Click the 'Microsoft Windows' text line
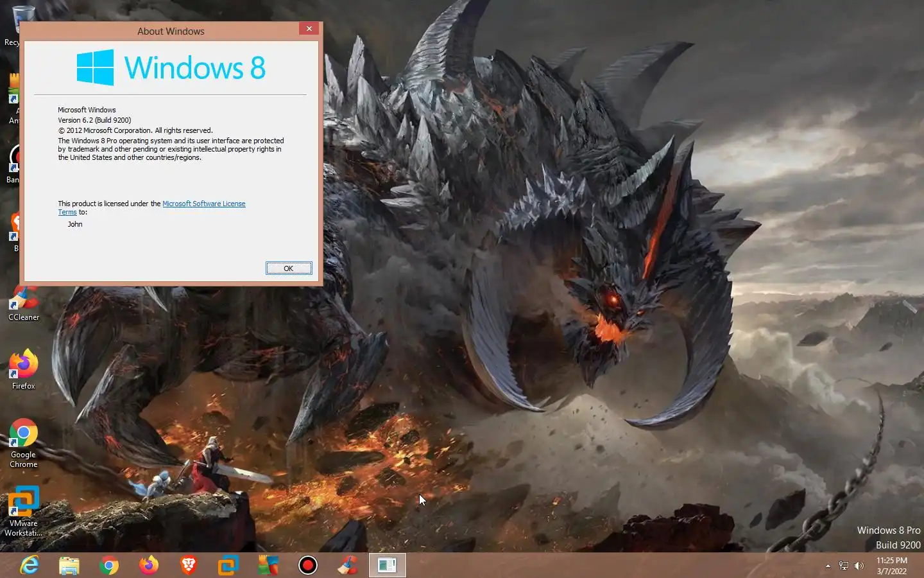 pyautogui.click(x=87, y=110)
